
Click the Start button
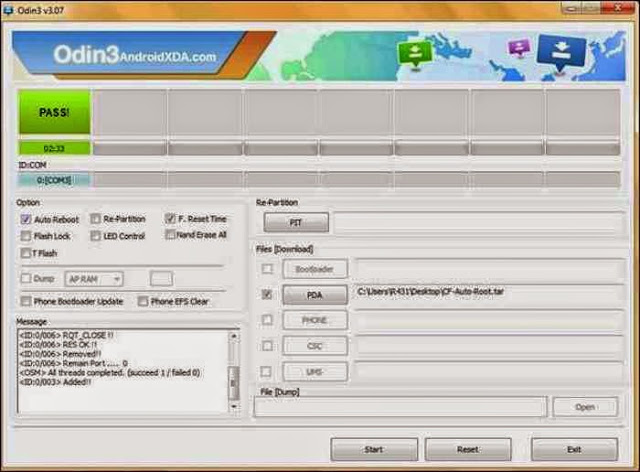(x=374, y=449)
